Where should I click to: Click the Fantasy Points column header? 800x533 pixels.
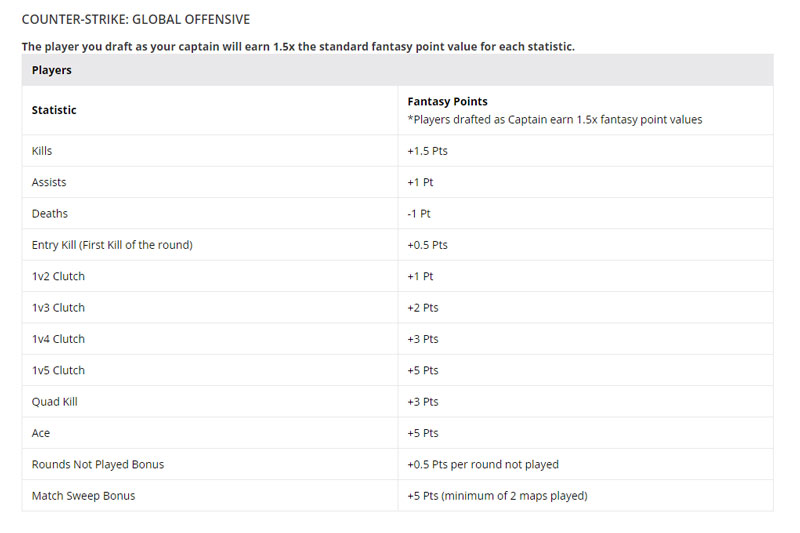447,102
